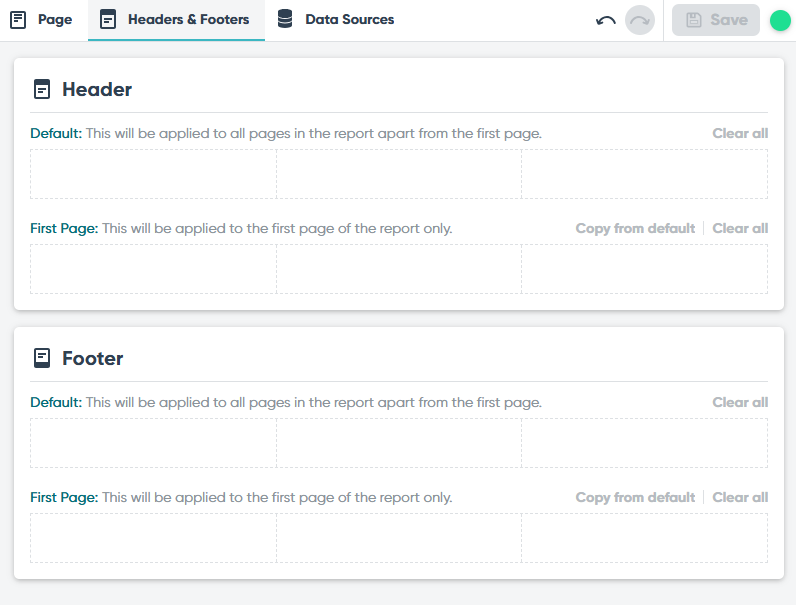Click the Footer section icon
This screenshot has width=796, height=605.
42,358
